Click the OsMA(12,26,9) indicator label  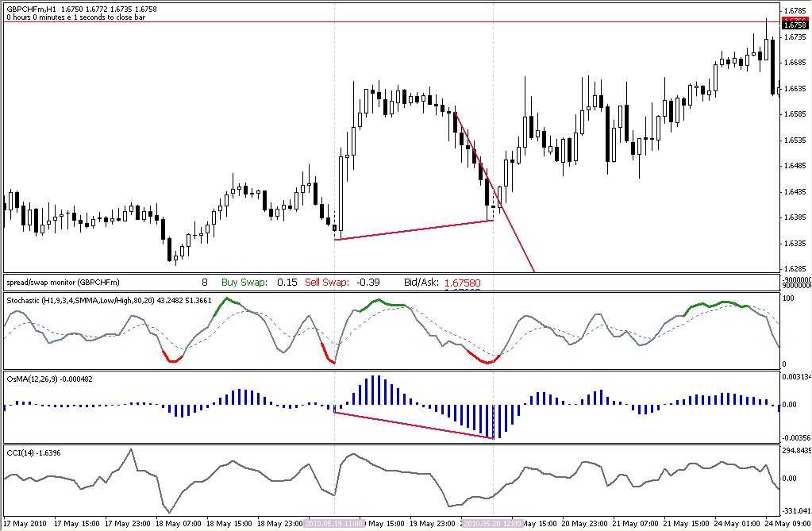[x=50, y=379]
